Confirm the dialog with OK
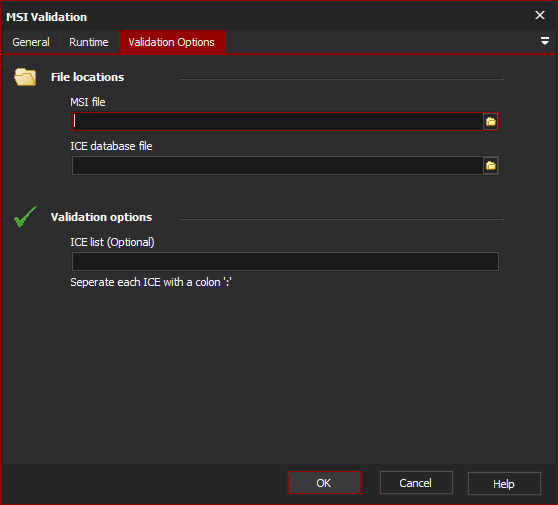The image size is (558, 505). (324, 483)
